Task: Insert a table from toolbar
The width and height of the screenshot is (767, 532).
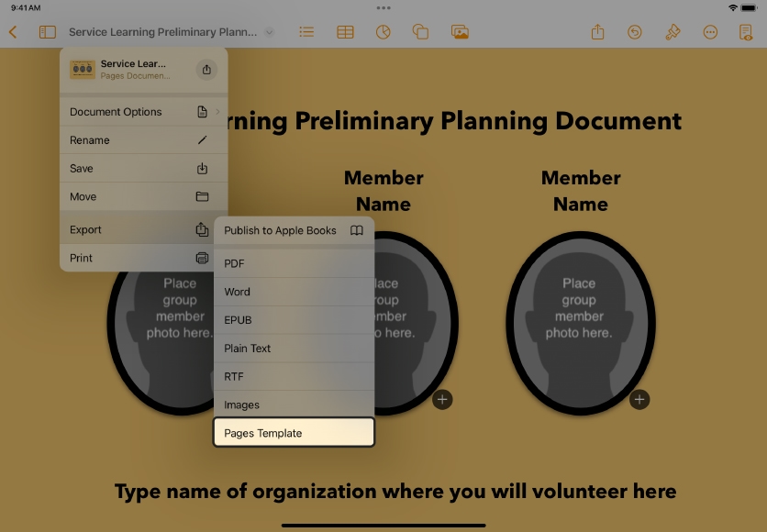Action: pyautogui.click(x=345, y=32)
